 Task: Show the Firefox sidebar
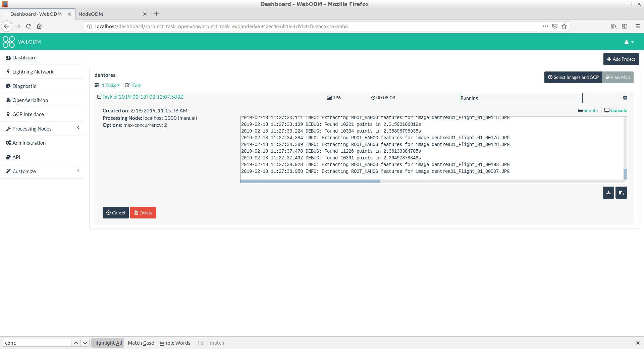625,26
